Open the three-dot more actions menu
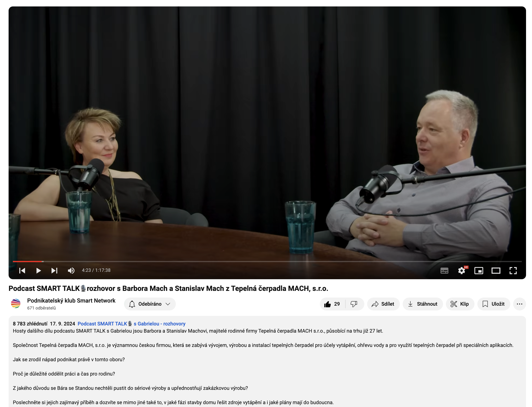Screen dimensions: 532x407 coord(519,304)
